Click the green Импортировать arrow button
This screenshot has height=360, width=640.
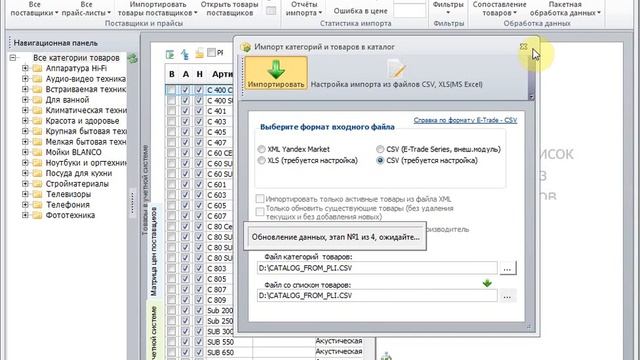(276, 73)
